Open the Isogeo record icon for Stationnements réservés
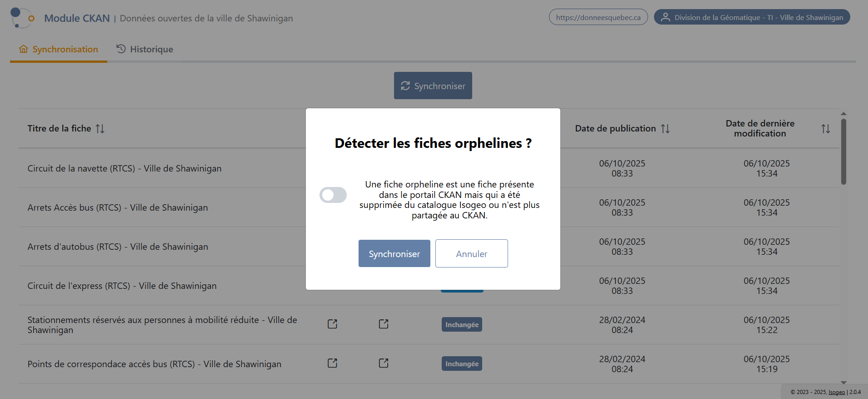Viewport: 868px width, 399px height. pyautogui.click(x=332, y=324)
